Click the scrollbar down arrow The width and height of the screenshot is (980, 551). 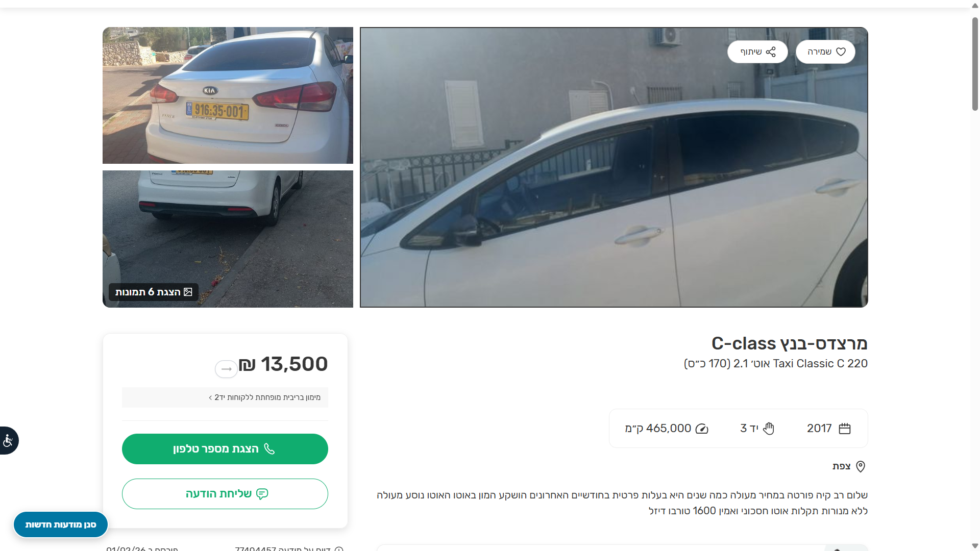tap(975, 546)
